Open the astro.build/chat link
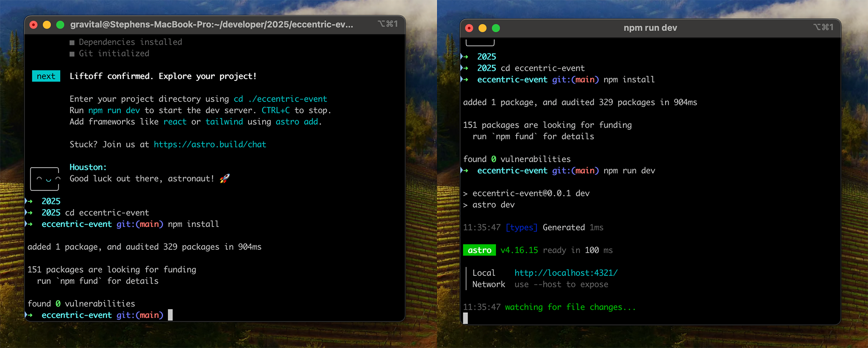The image size is (868, 348). click(x=210, y=144)
